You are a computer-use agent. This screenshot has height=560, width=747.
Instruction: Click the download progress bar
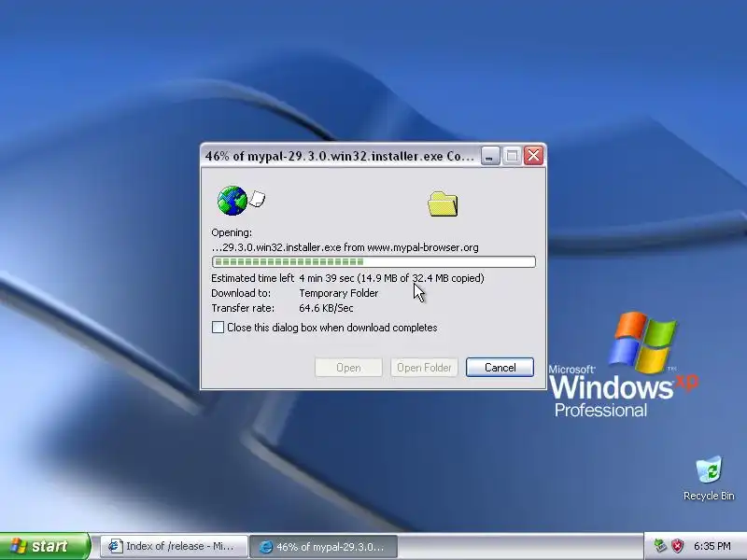click(x=373, y=261)
